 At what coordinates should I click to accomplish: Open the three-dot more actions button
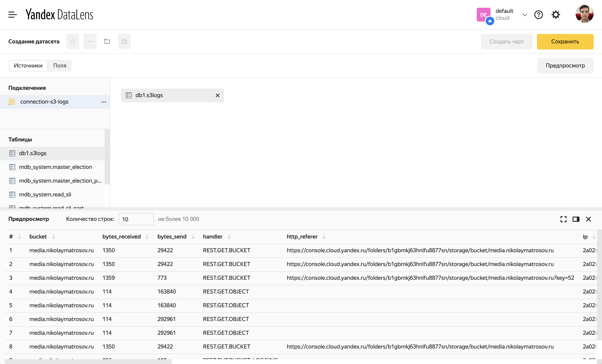(90, 41)
